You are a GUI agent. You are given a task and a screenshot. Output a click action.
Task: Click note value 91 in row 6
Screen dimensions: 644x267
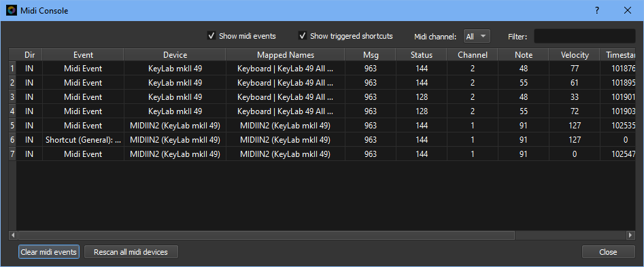click(x=523, y=140)
